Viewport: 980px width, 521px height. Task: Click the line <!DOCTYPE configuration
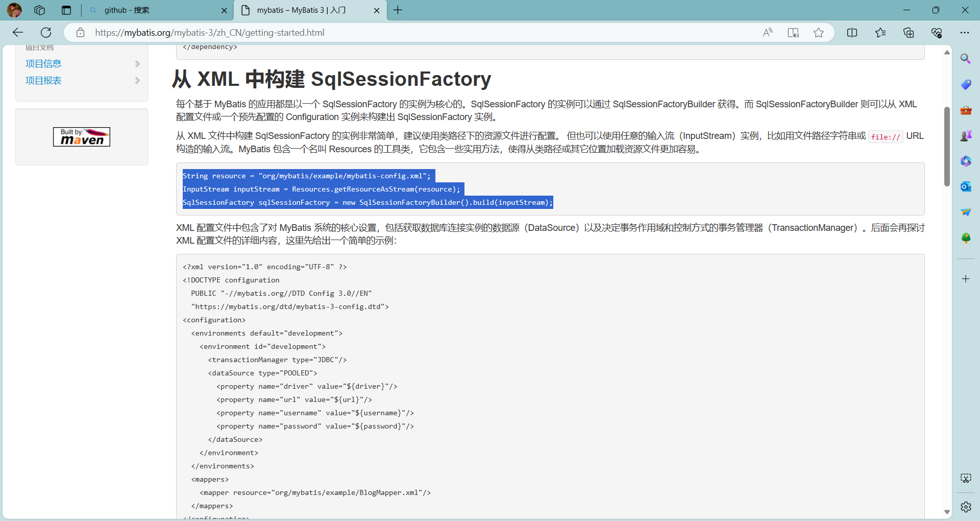coord(231,280)
